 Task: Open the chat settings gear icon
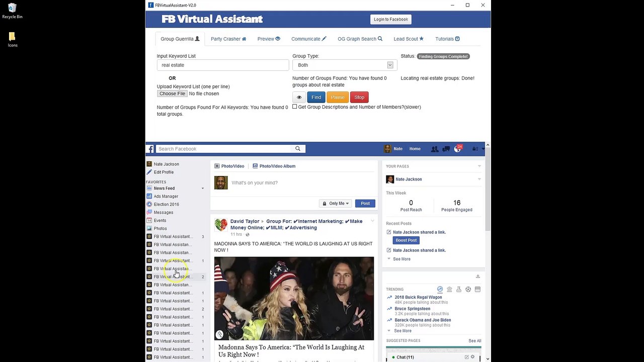point(472,357)
